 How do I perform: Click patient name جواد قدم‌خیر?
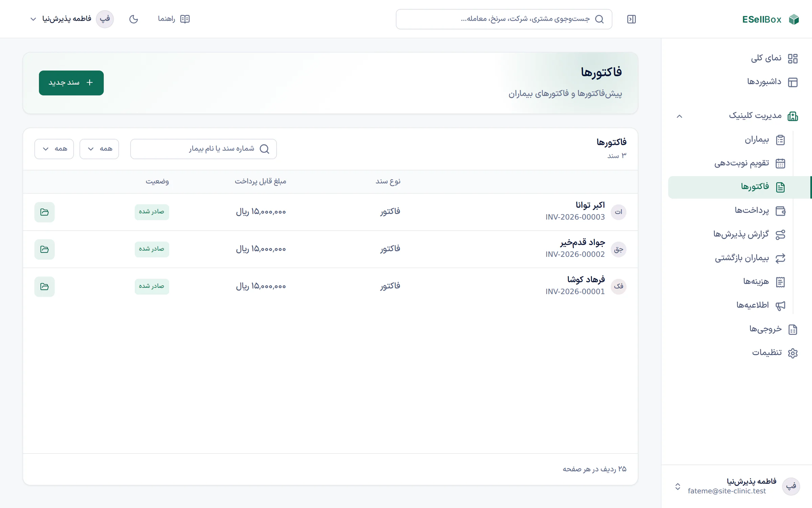[x=583, y=242]
